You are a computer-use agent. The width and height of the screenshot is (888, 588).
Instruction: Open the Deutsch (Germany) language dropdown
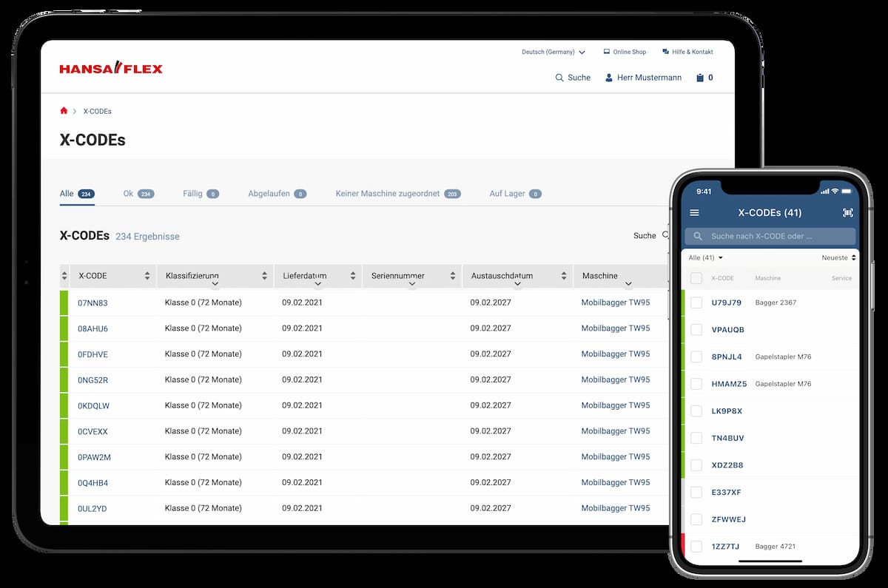pyautogui.click(x=553, y=53)
